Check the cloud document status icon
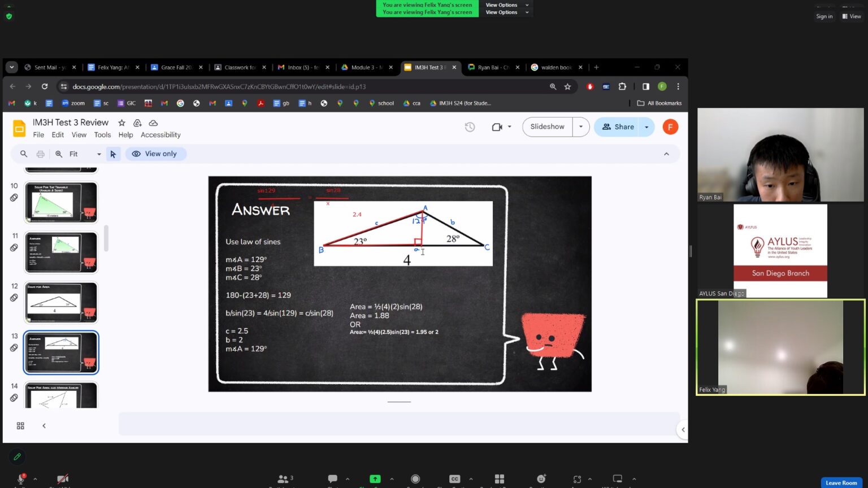The width and height of the screenshot is (868, 488). point(153,123)
